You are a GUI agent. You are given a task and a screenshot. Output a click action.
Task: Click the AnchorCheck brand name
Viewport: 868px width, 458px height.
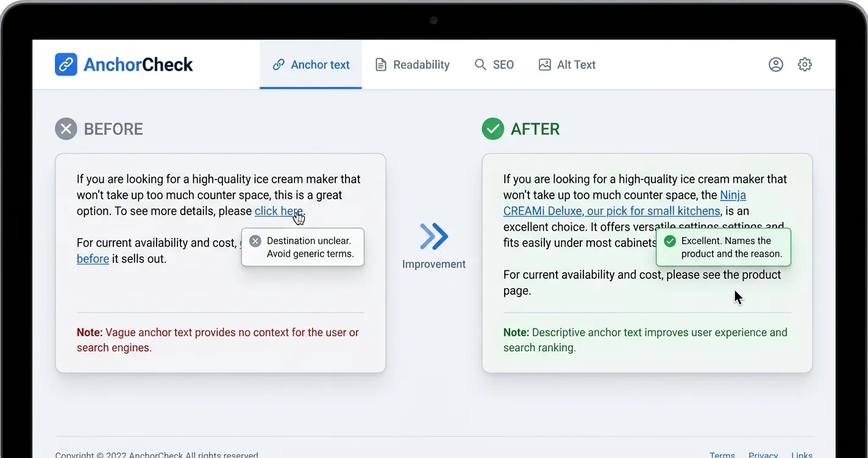tap(138, 65)
